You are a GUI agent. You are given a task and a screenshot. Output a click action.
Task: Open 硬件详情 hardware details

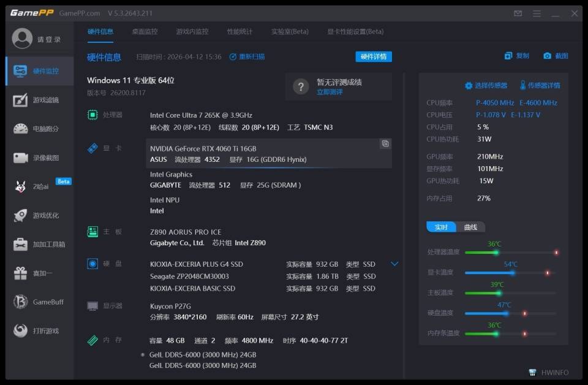(372, 56)
